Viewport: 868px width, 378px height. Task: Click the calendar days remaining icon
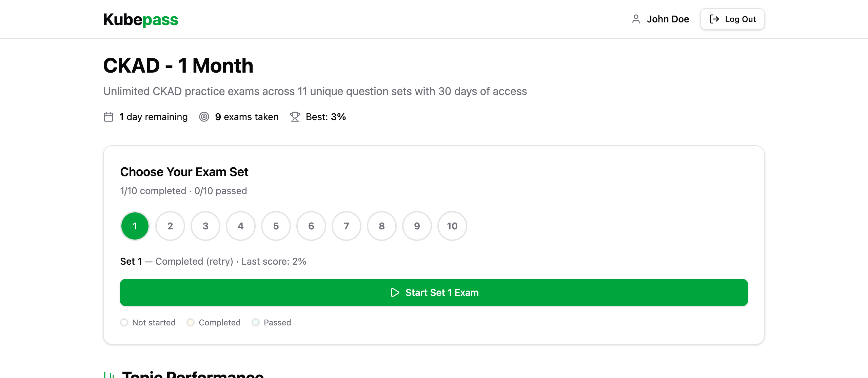[108, 117]
